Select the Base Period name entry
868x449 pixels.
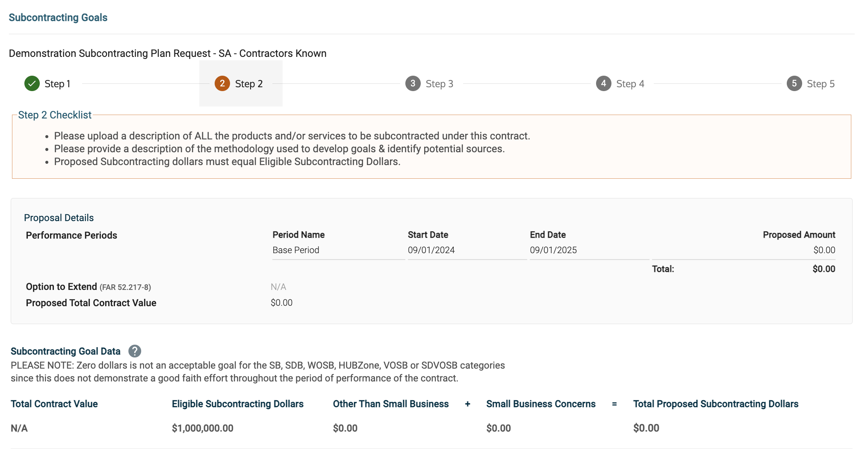(x=296, y=250)
